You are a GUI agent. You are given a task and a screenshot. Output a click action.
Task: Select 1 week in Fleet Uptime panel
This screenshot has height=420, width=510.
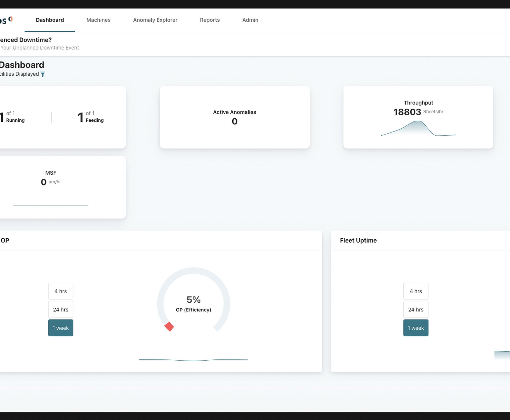tap(416, 328)
